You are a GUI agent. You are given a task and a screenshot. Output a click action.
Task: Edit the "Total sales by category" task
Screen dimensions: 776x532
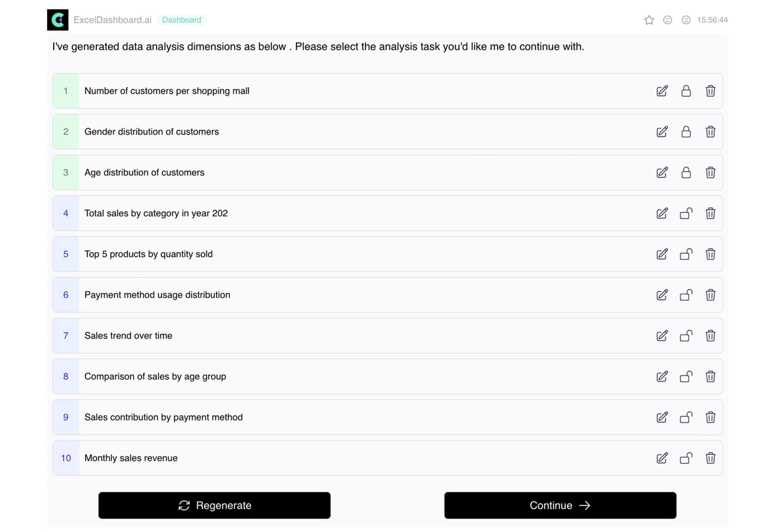(x=662, y=213)
